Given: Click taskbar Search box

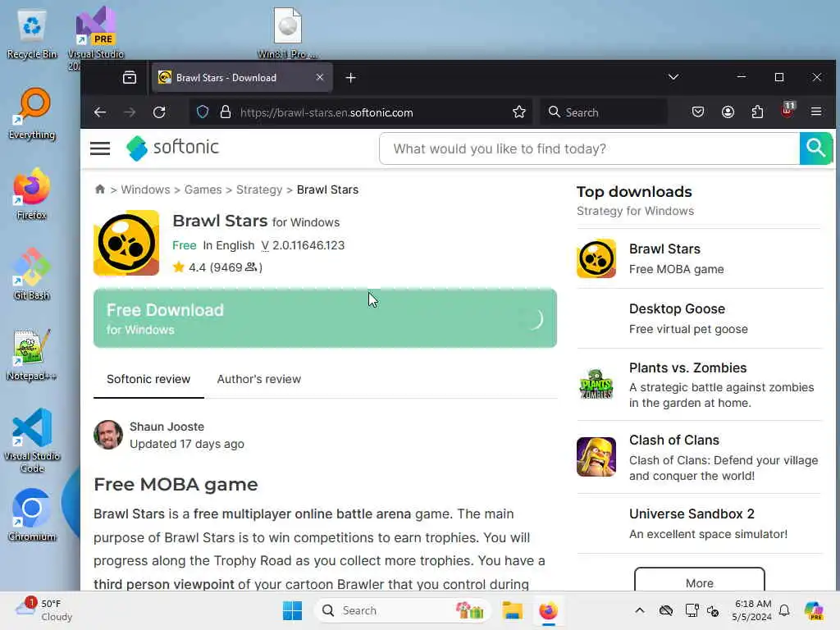Looking at the screenshot, I should coord(402,610).
